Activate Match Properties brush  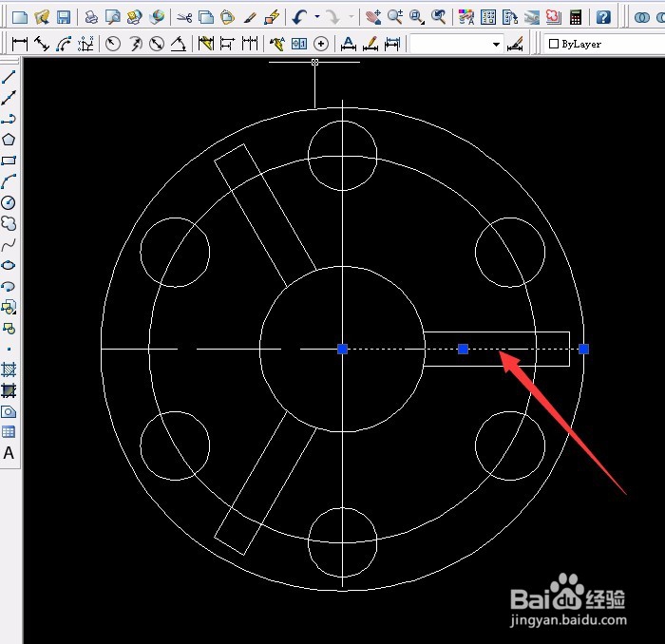[250, 17]
